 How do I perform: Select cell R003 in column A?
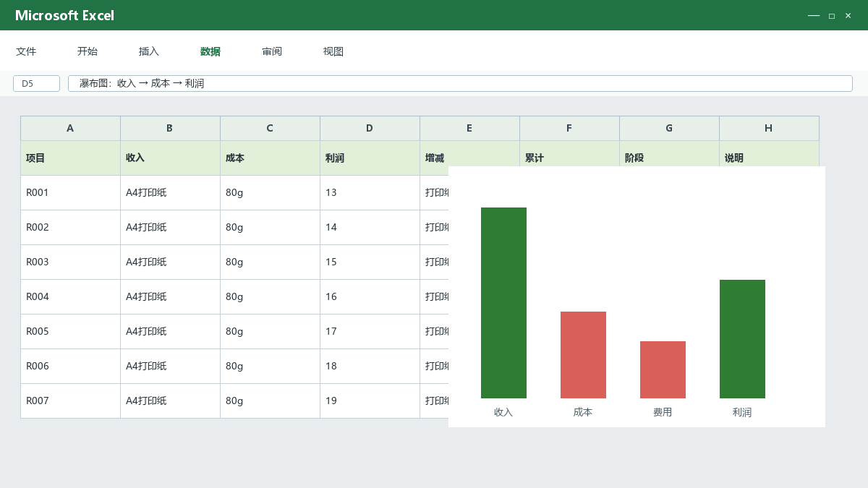pos(70,262)
